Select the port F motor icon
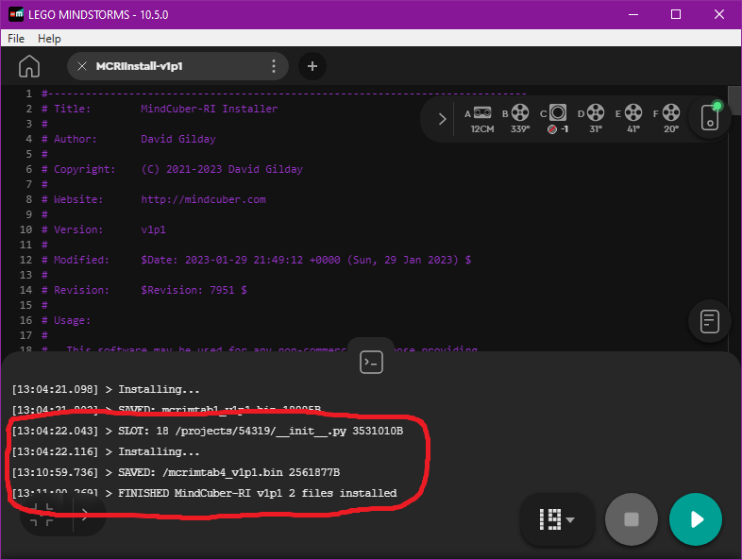The width and height of the screenshot is (742, 560). pyautogui.click(x=670, y=113)
